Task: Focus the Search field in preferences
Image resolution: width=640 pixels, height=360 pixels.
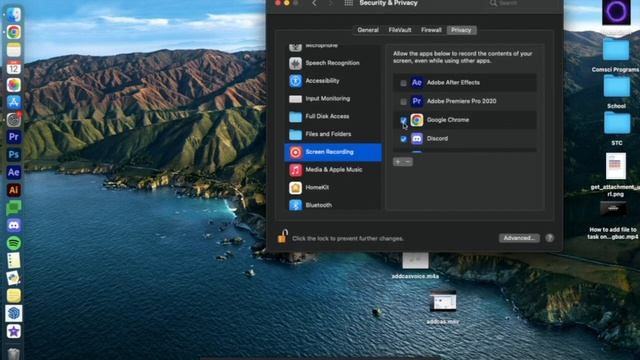Action: (520, 3)
